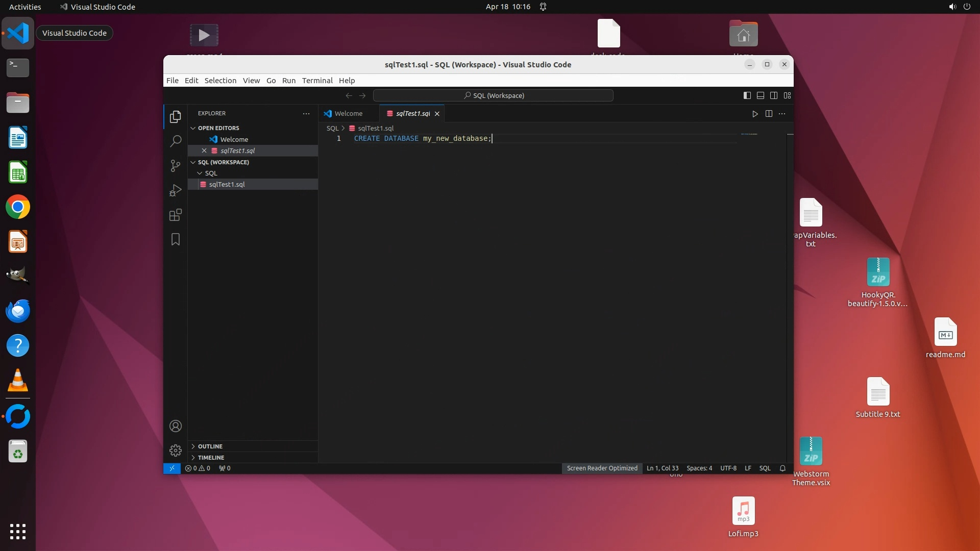Viewport: 980px width, 551px height.
Task: Open the Source Control view
Action: coord(175,165)
